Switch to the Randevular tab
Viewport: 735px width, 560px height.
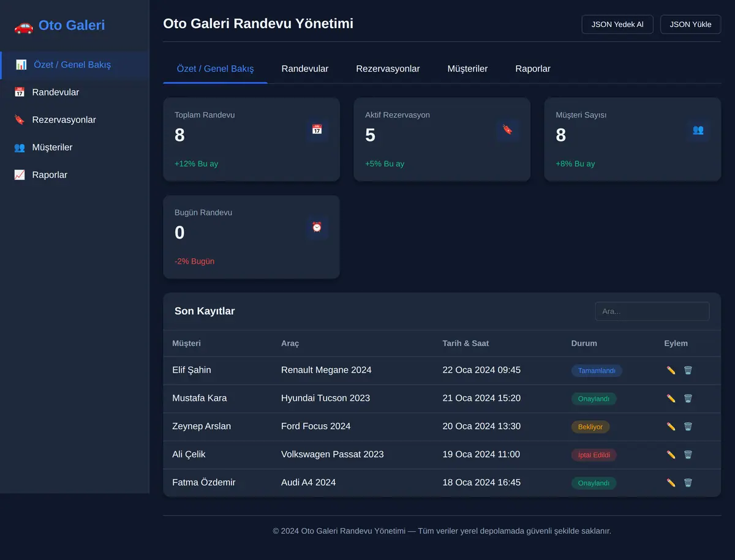[305, 69]
